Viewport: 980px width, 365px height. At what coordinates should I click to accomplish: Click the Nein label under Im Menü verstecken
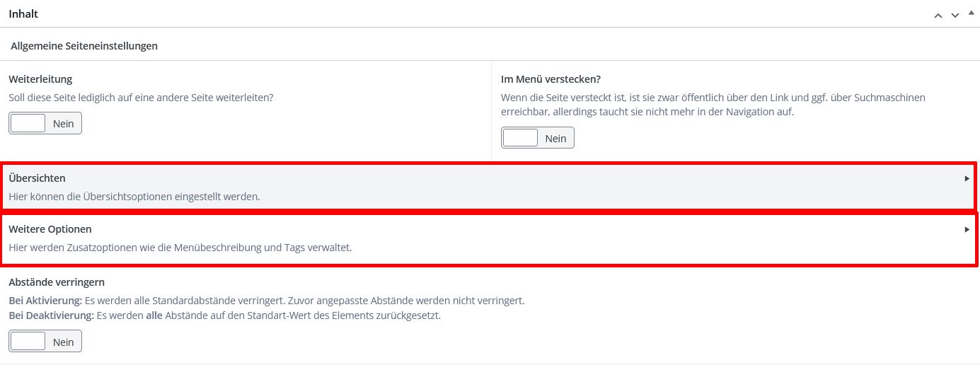[x=555, y=139]
